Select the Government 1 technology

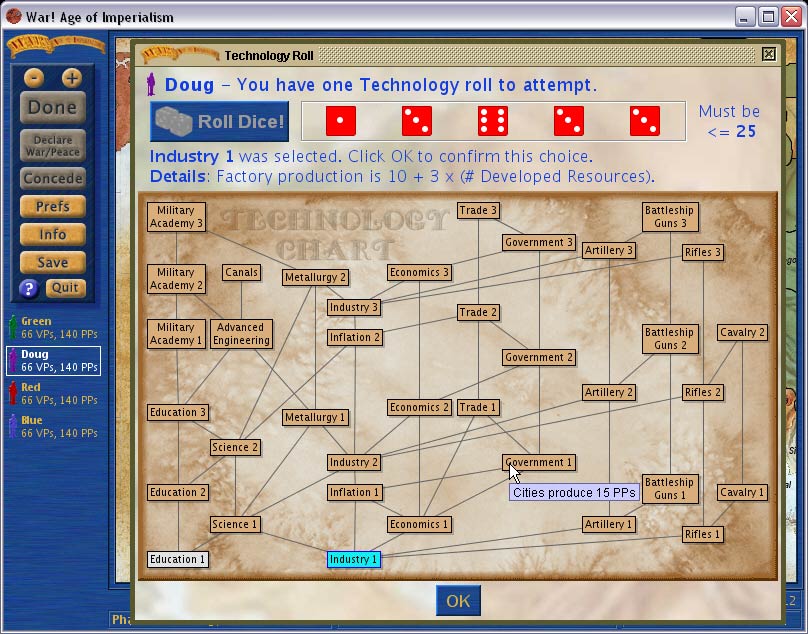[x=539, y=463]
